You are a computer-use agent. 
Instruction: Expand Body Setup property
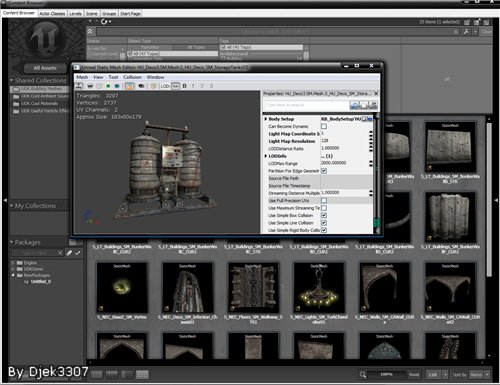266,119
